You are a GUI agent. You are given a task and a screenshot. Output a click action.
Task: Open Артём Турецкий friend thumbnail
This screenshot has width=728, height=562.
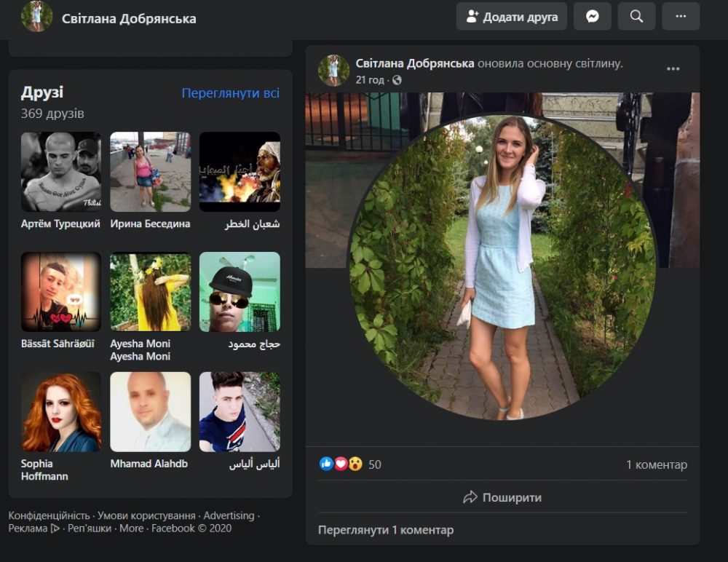pos(61,172)
